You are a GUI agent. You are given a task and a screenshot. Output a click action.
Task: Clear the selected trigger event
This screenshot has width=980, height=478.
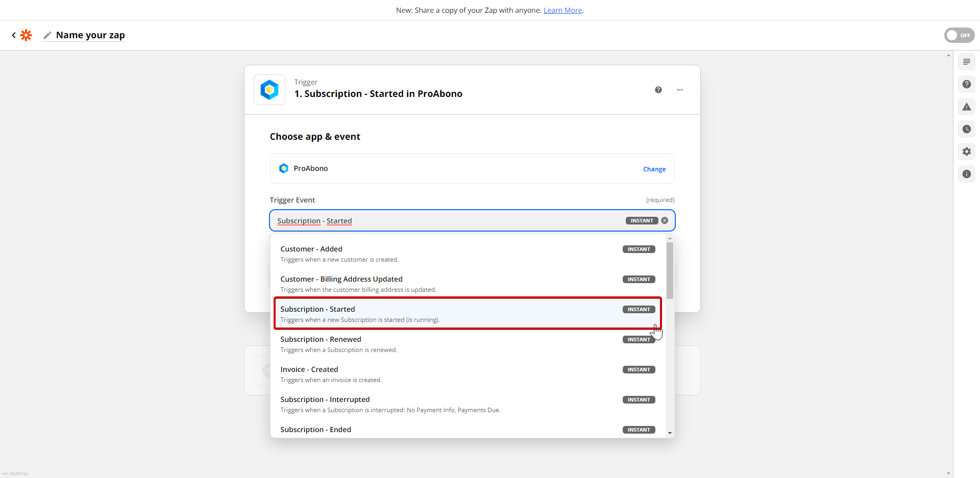point(665,221)
